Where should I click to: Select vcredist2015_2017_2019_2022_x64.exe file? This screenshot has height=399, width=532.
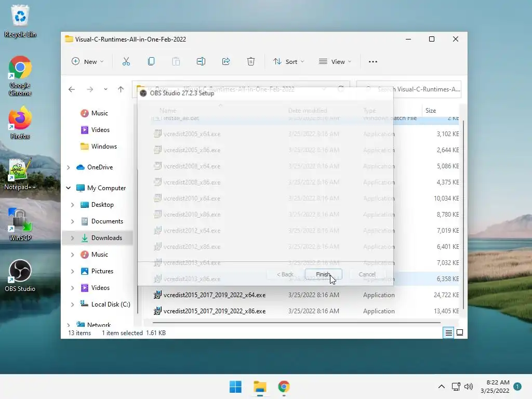tap(215, 295)
